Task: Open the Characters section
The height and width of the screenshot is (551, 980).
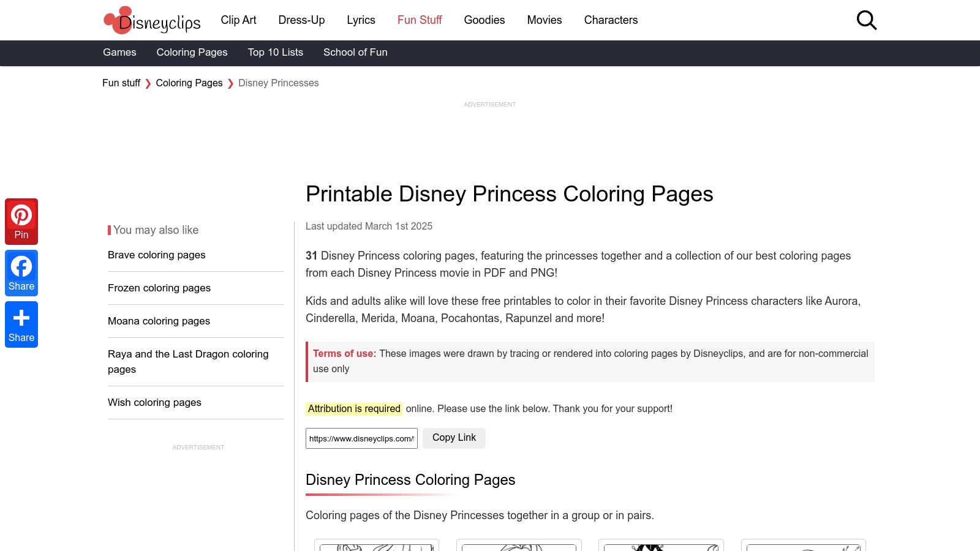Action: [x=611, y=20]
